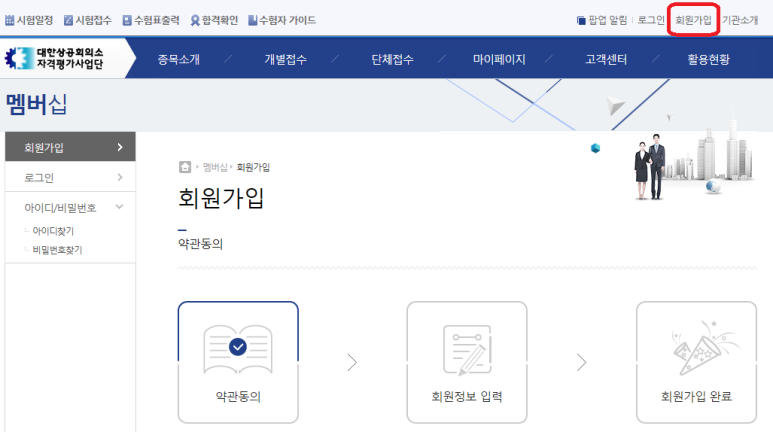Click the 수험표출력 printer icon
The image size is (773, 432).
click(x=127, y=20)
